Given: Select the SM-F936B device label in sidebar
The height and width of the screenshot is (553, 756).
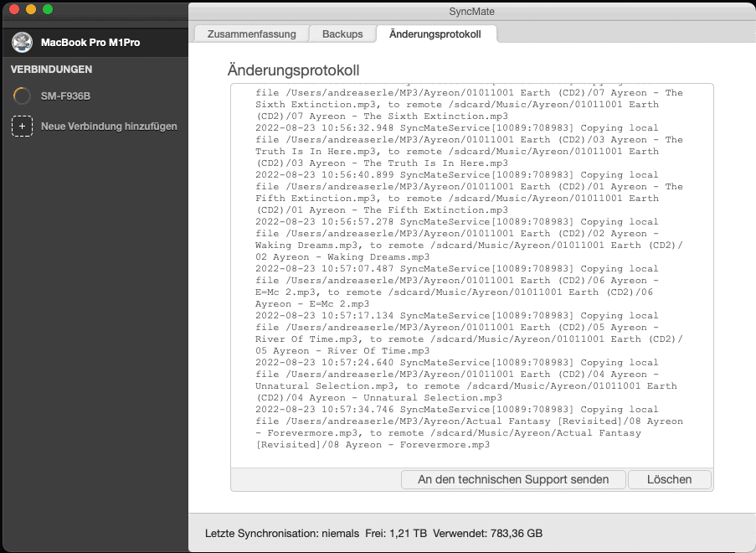Looking at the screenshot, I should click(65, 96).
